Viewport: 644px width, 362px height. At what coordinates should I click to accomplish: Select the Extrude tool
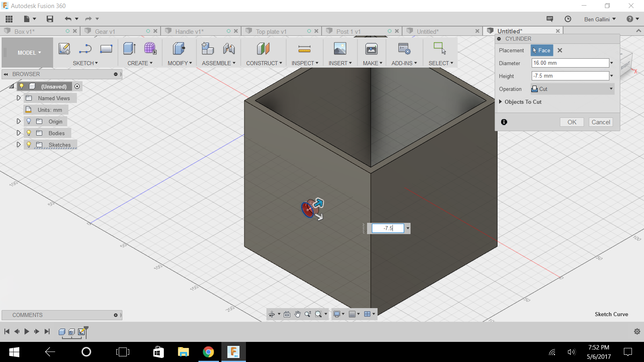(129, 49)
